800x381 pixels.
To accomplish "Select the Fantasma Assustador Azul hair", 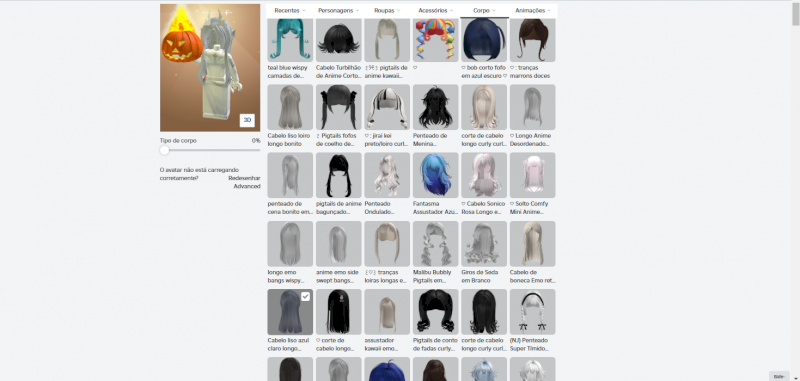I will point(435,175).
